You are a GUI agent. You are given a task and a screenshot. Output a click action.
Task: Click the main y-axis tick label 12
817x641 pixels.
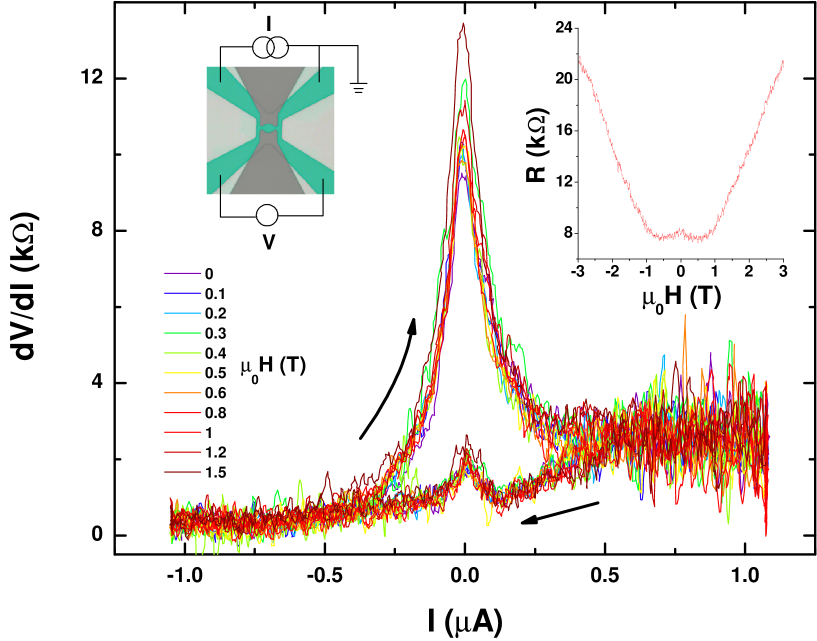pyautogui.click(x=92, y=78)
